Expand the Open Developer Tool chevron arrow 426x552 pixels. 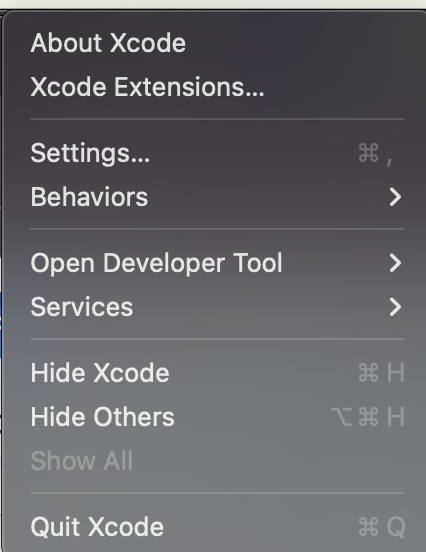click(395, 263)
